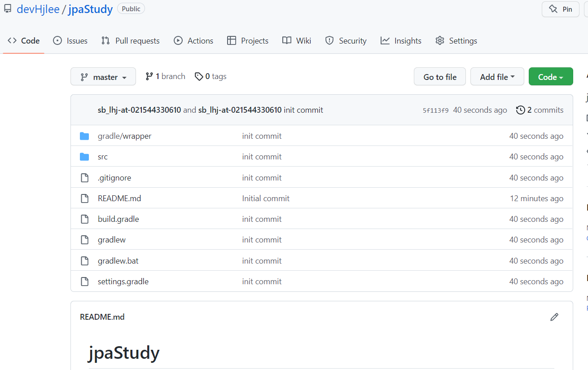Click '12 minutes ago' timestamp of README.md
Image resolution: width=588 pixels, height=370 pixels.
pyautogui.click(x=537, y=198)
